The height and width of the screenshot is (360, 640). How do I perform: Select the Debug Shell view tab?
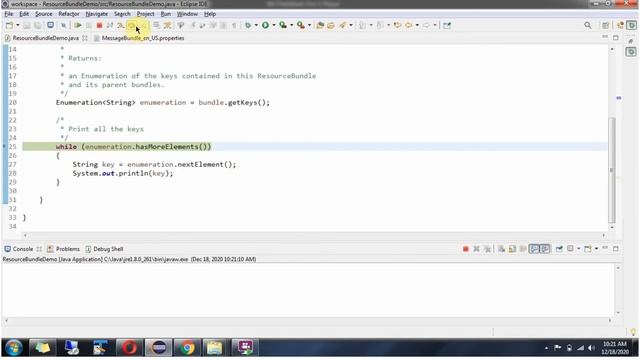click(104, 249)
